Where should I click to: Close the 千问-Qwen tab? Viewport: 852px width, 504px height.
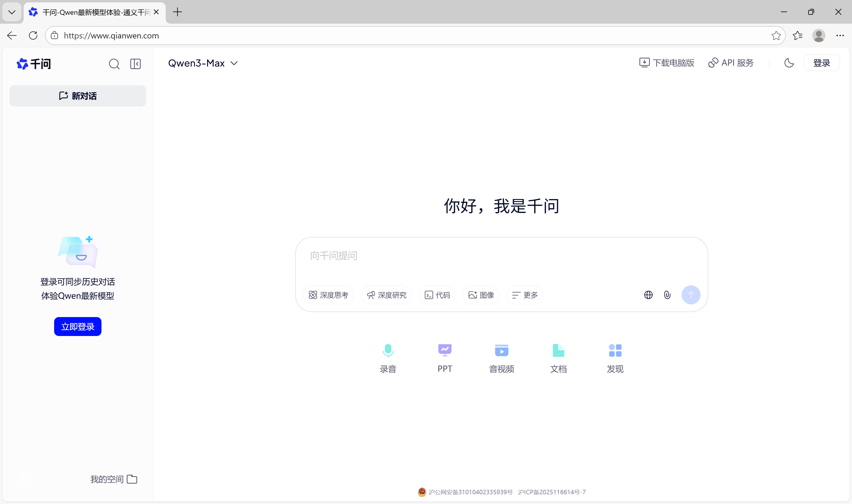(156, 12)
